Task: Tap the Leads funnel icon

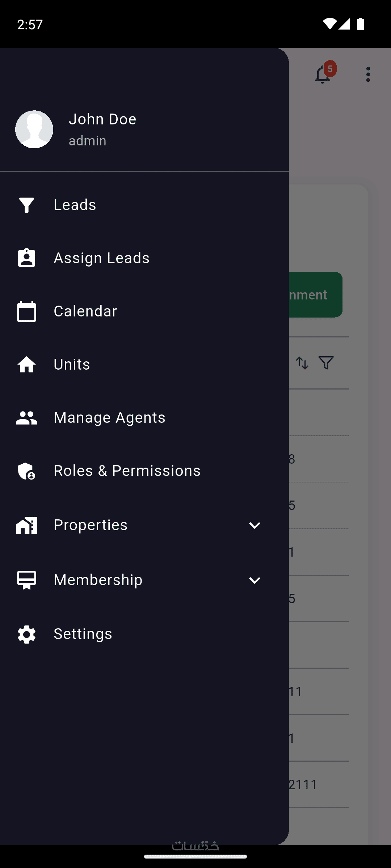Action: (26, 205)
